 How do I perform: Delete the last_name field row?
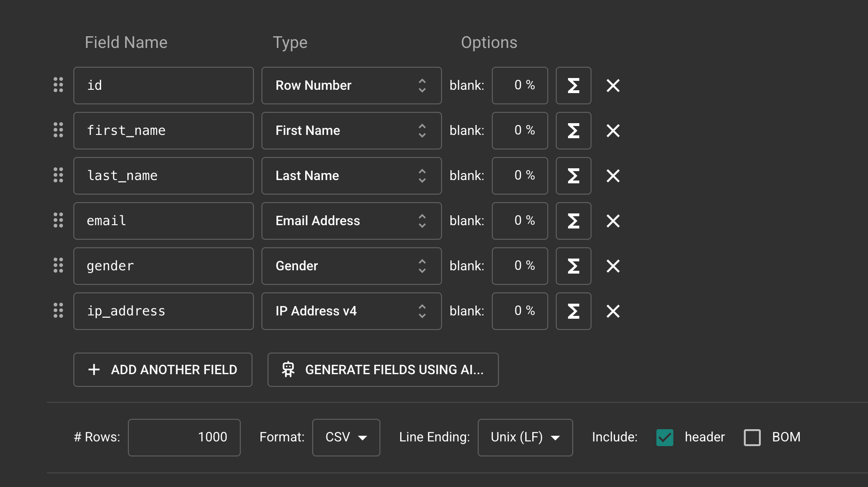point(613,176)
